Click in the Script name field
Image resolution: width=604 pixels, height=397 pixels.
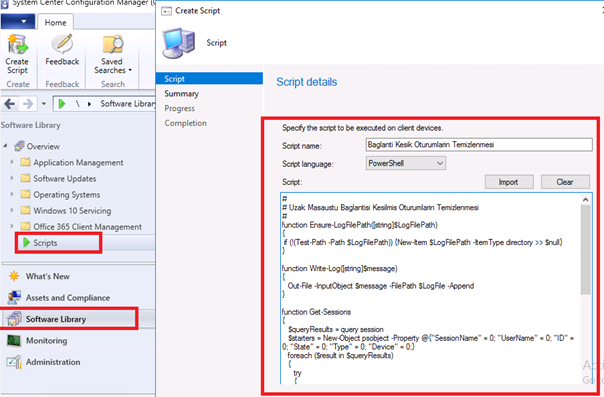479,145
